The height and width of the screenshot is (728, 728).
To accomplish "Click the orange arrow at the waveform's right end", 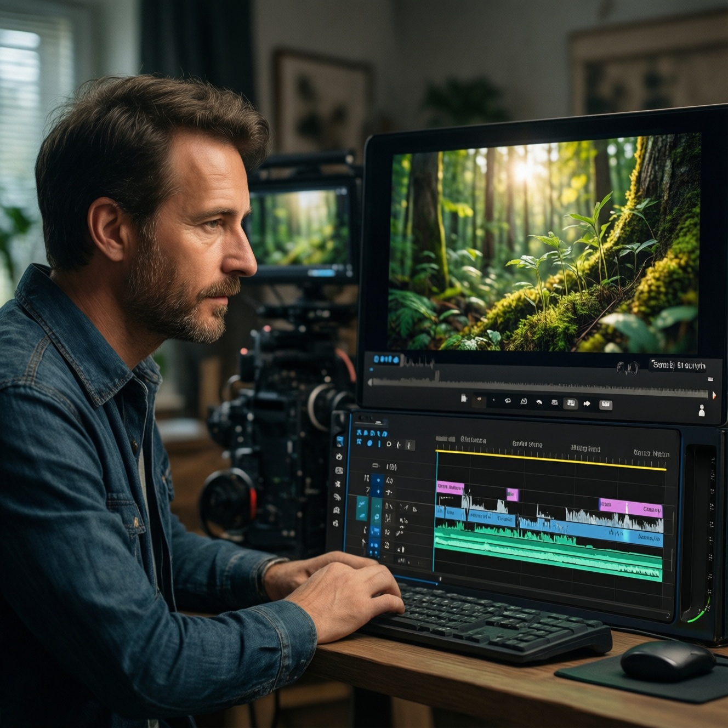I will pyautogui.click(x=714, y=395).
